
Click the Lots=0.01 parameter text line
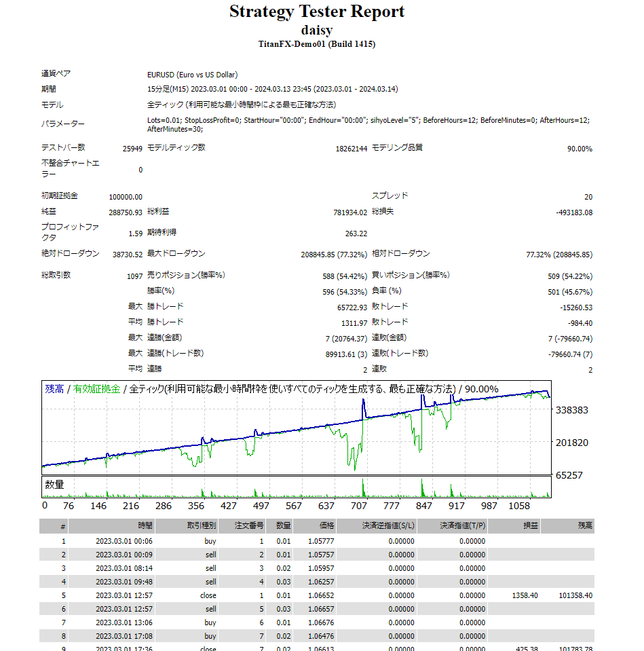click(368, 120)
